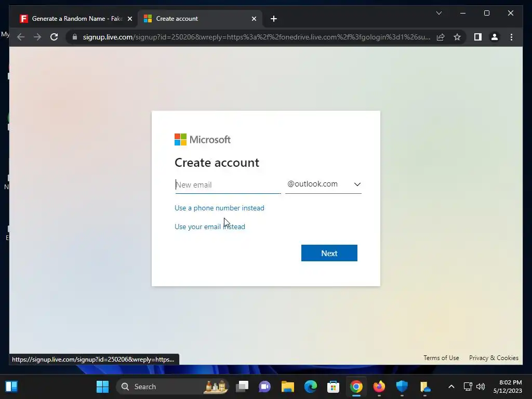Close the Generate a Random Name tab

tap(129, 19)
